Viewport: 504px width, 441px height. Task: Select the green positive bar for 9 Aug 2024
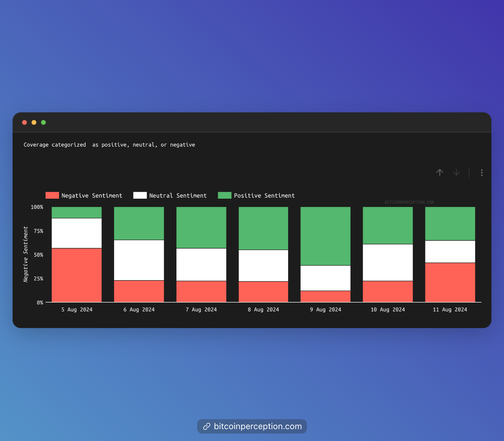325,236
